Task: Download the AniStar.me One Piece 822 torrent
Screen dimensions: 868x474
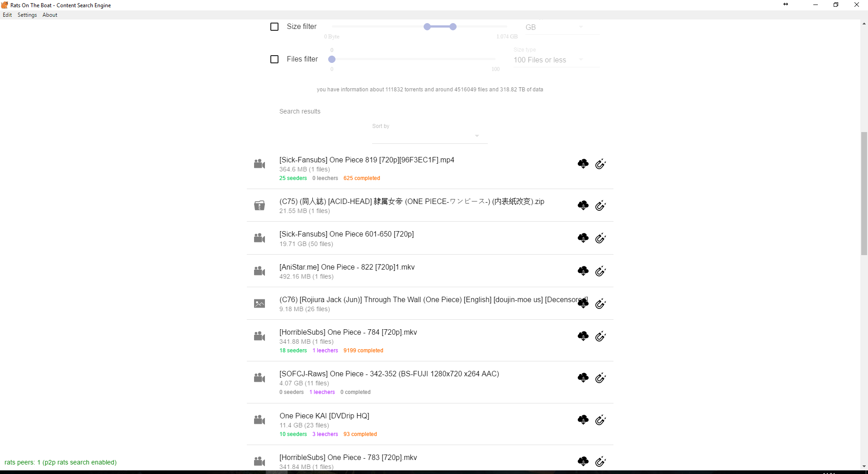Action: (x=583, y=271)
